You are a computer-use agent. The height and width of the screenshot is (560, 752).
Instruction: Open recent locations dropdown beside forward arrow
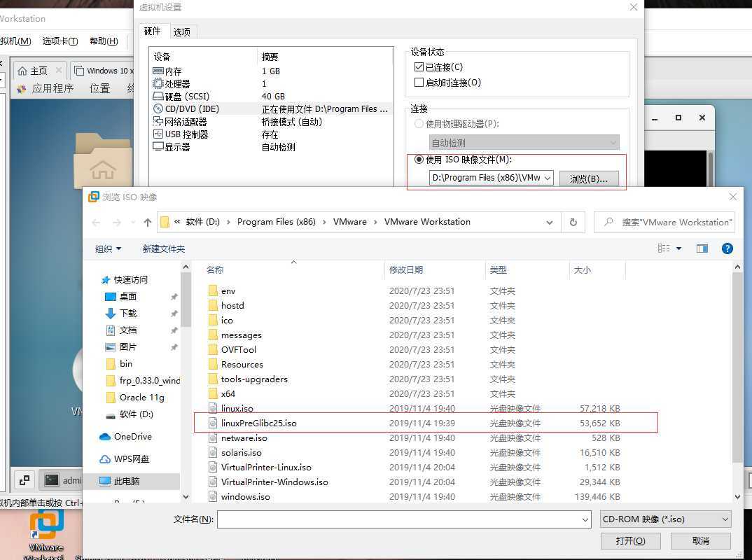132,223
